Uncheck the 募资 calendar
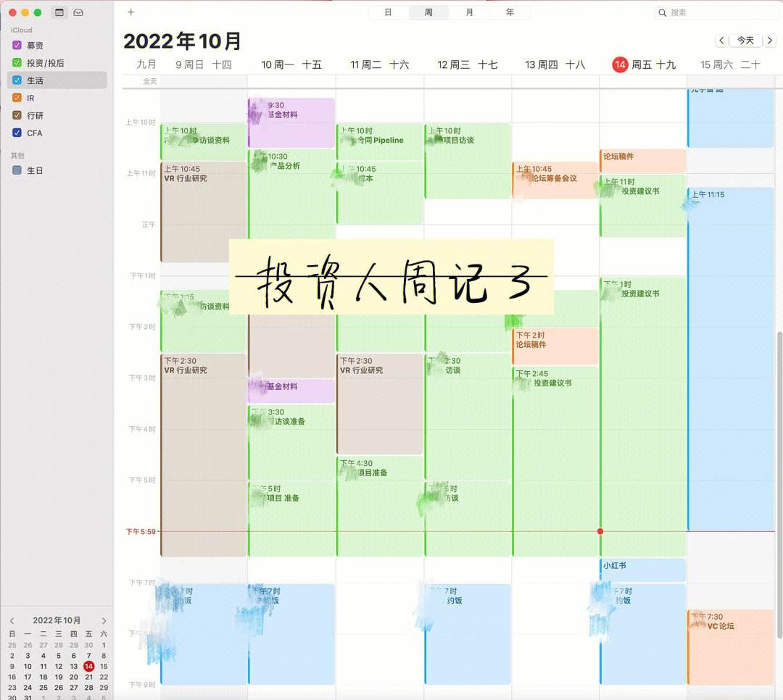Screen dimensions: 783x700 (16, 45)
